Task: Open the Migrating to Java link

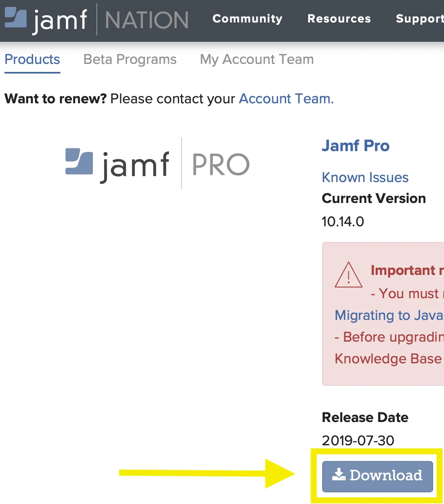Action: (x=387, y=316)
